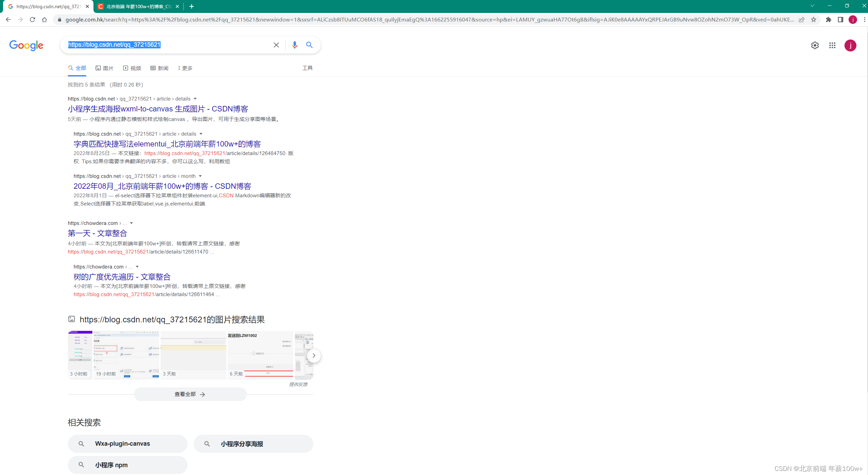This screenshot has width=868, height=475.
Task: Search the related term Wxa-plugin-canvas
Action: pos(128,444)
